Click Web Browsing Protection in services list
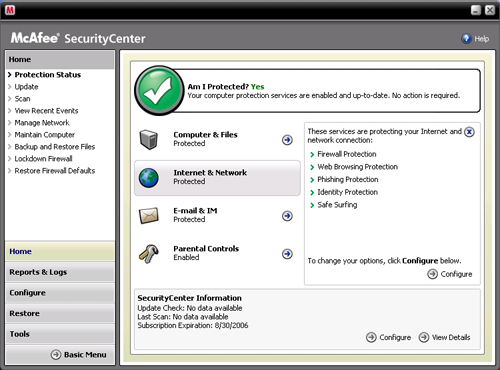The height and width of the screenshot is (370, 500). click(x=357, y=167)
